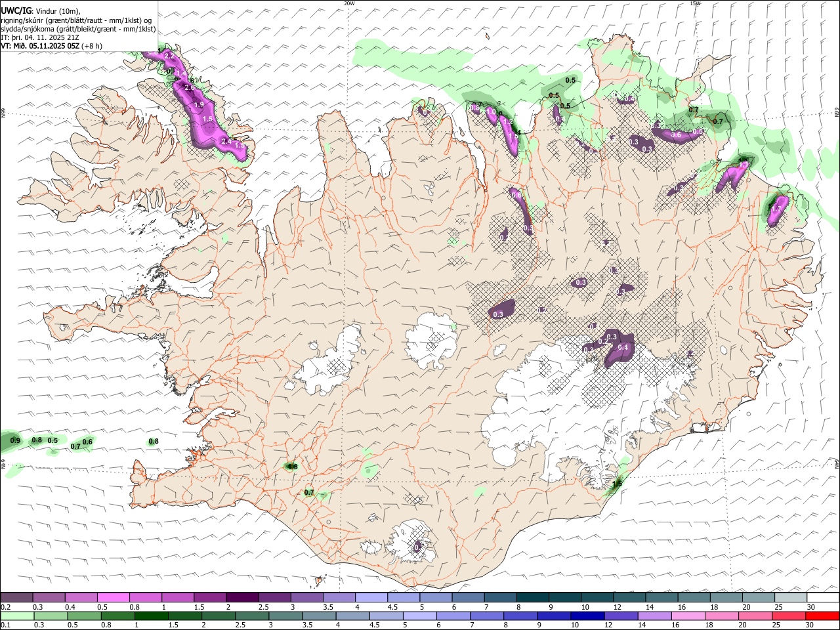
Task: Select the darkest green rain swatch between 1 and 1.5
Action: [x=151, y=616]
